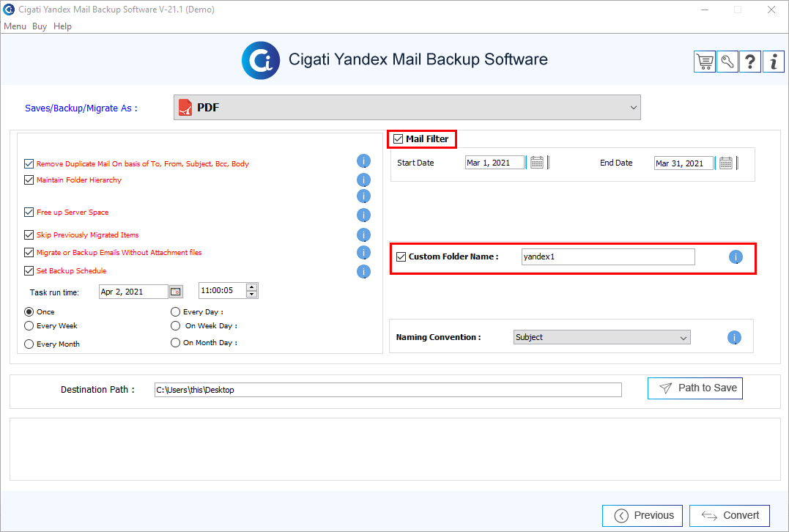Click the Destination Path input field
The height and width of the screenshot is (532, 789).
point(388,390)
